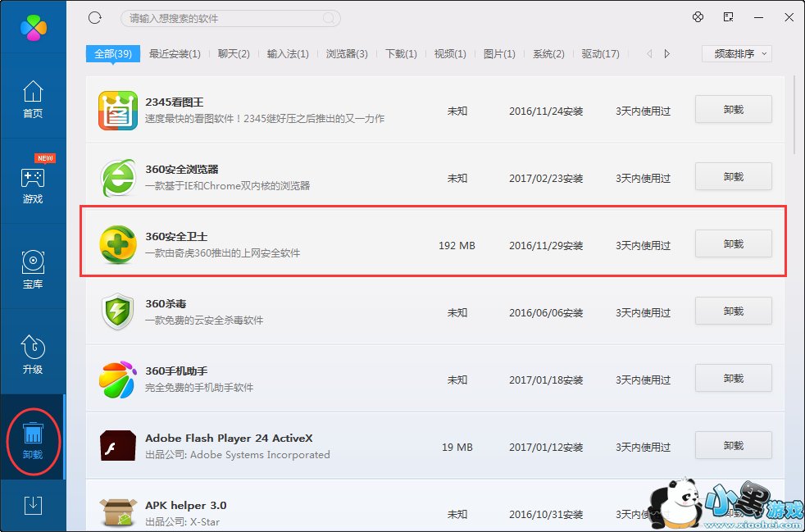Click the 2016/11/24安装 date text
Screen dimensions: 805x532
(546, 111)
